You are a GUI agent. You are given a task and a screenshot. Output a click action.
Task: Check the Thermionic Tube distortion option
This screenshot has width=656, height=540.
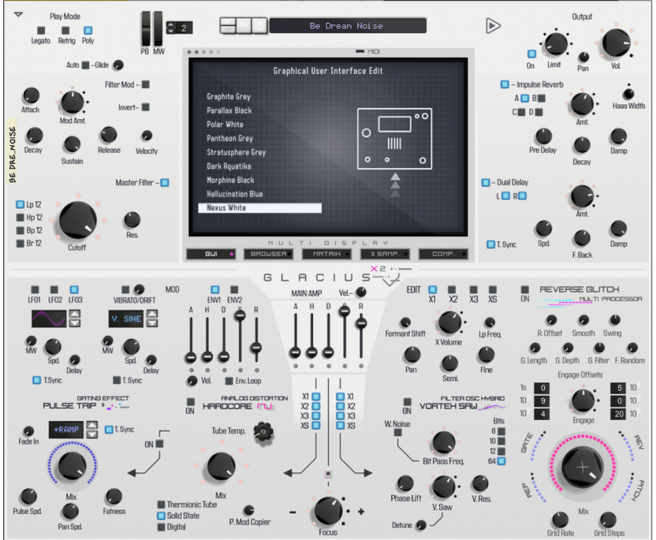click(162, 505)
